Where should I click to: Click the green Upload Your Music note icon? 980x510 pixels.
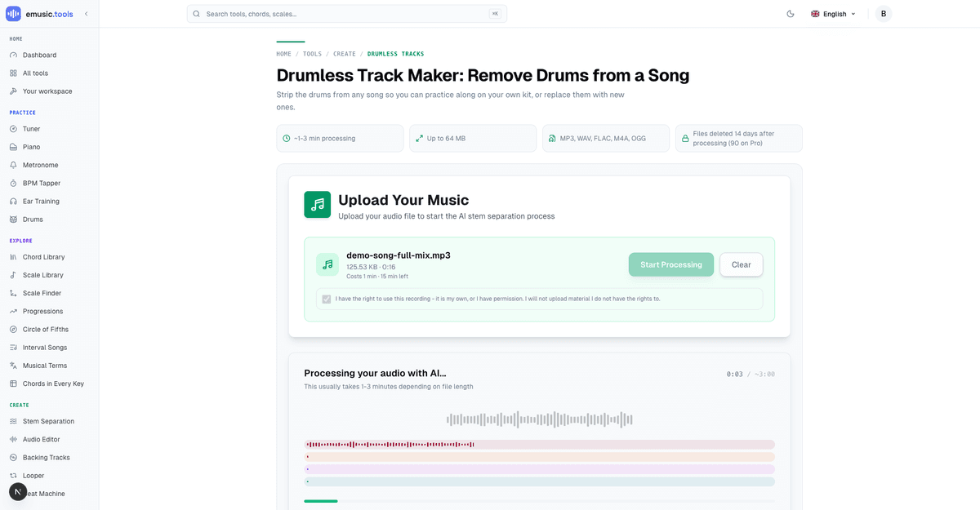pos(318,205)
